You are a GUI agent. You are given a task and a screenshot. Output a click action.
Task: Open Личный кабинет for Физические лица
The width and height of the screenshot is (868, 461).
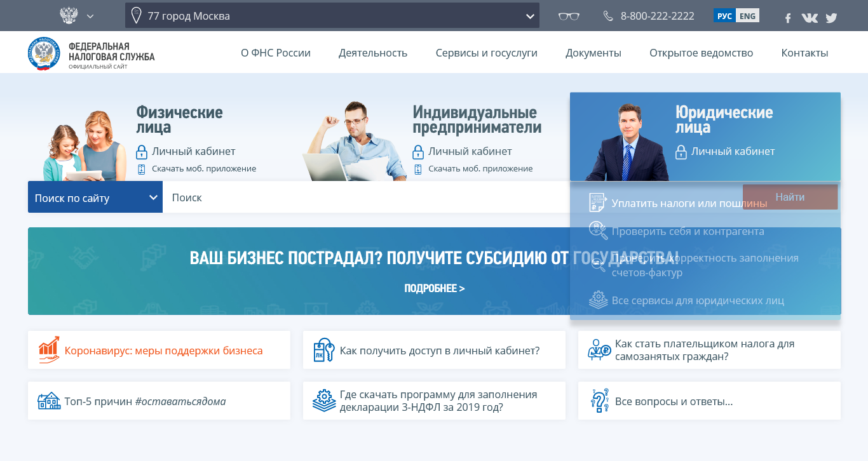194,151
